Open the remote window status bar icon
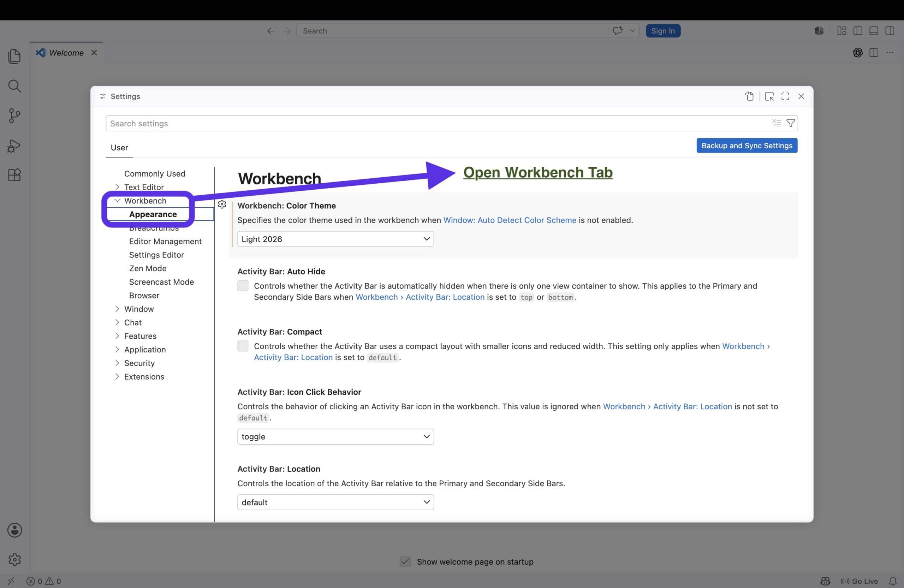 pyautogui.click(x=11, y=581)
